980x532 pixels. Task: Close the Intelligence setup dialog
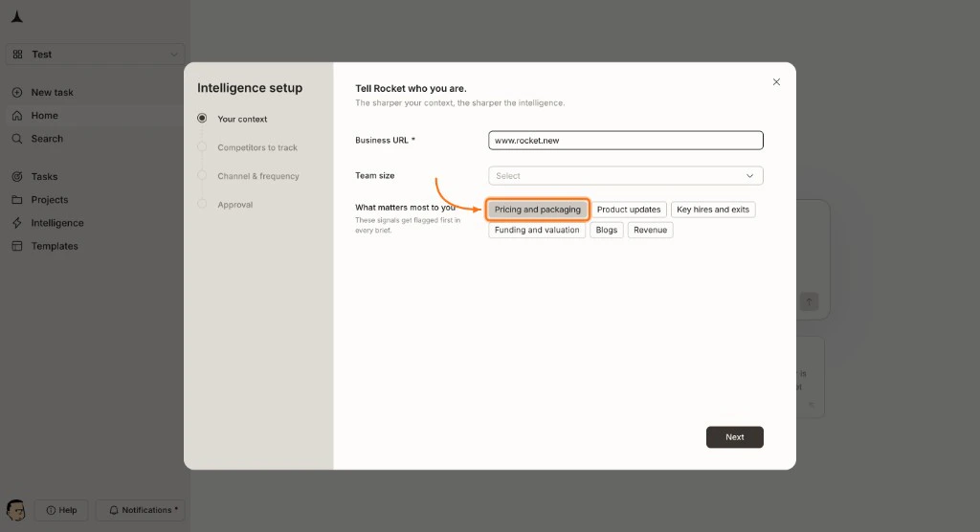point(776,82)
